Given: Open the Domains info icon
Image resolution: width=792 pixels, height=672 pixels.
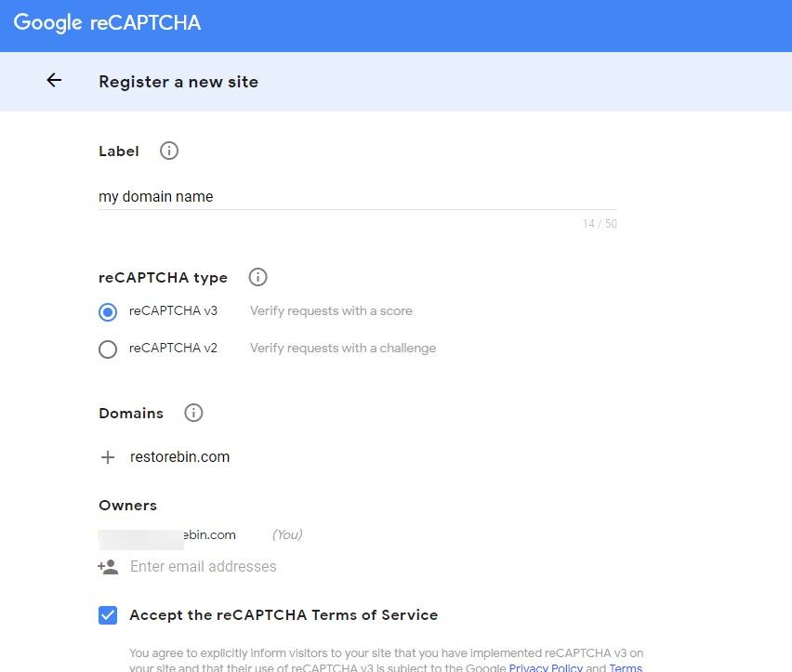Looking at the screenshot, I should point(193,413).
